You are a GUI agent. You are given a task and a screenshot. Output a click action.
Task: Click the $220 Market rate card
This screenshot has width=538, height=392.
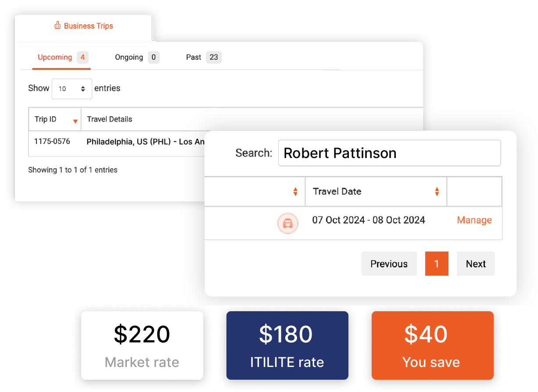click(x=142, y=345)
